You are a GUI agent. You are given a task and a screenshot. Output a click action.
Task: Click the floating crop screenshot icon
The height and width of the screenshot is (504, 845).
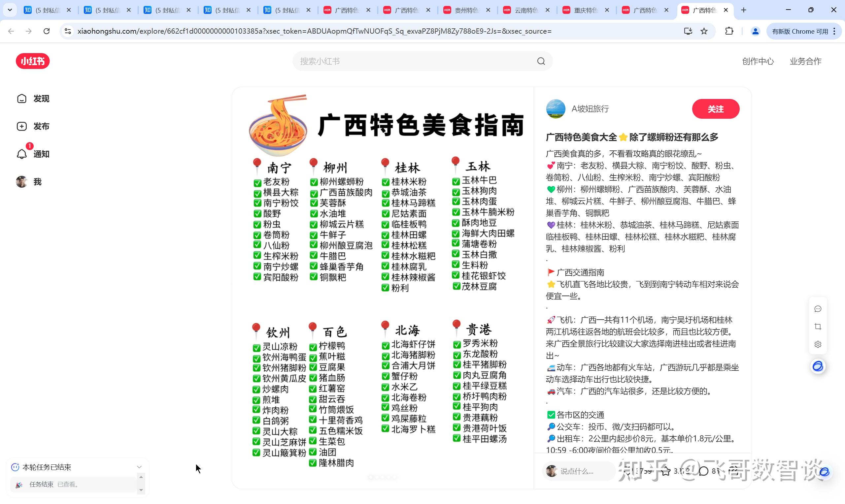click(818, 327)
